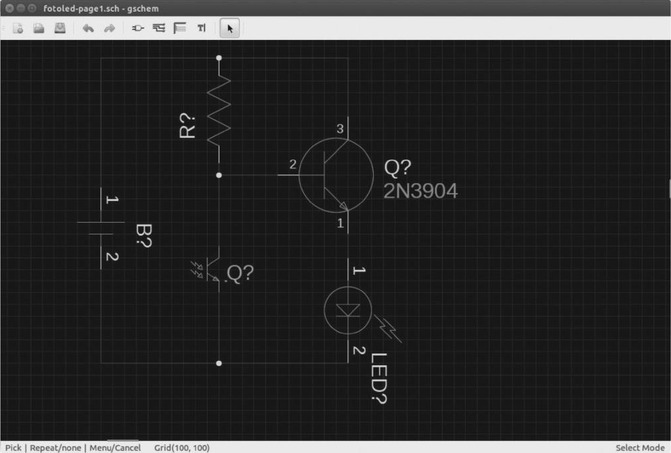Viewport: 671px width, 453px height.
Task: Click the Open file toolbar icon
Action: point(39,28)
